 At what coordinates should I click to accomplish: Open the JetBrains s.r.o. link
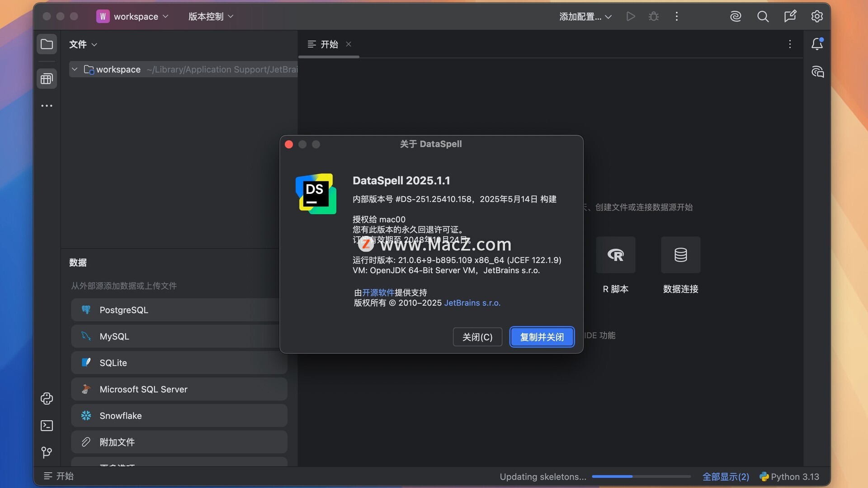click(x=472, y=303)
